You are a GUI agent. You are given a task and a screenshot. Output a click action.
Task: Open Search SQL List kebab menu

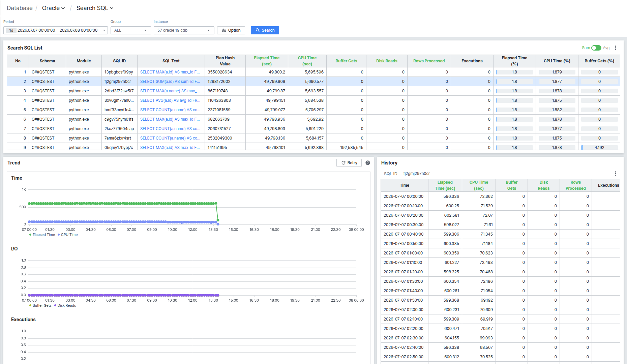616,48
